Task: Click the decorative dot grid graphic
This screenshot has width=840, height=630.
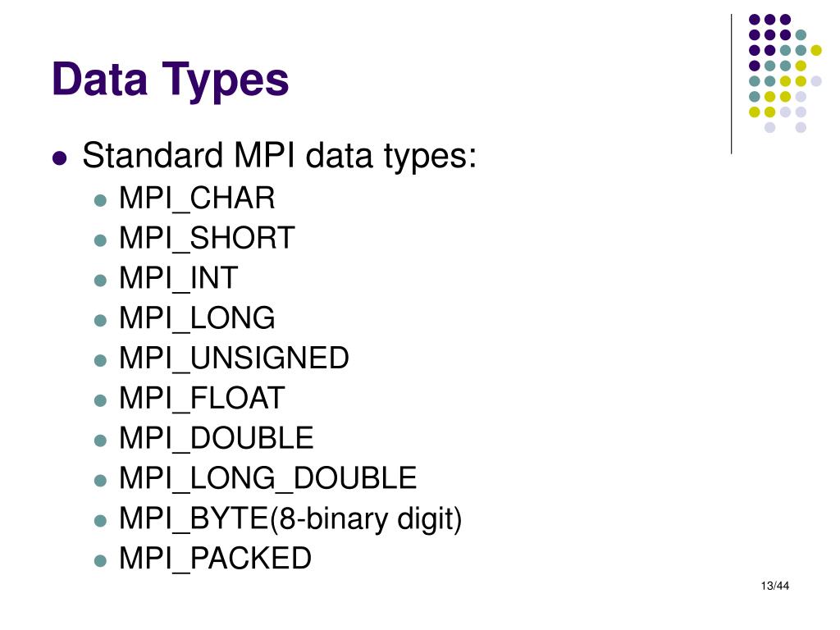Action: click(785, 73)
